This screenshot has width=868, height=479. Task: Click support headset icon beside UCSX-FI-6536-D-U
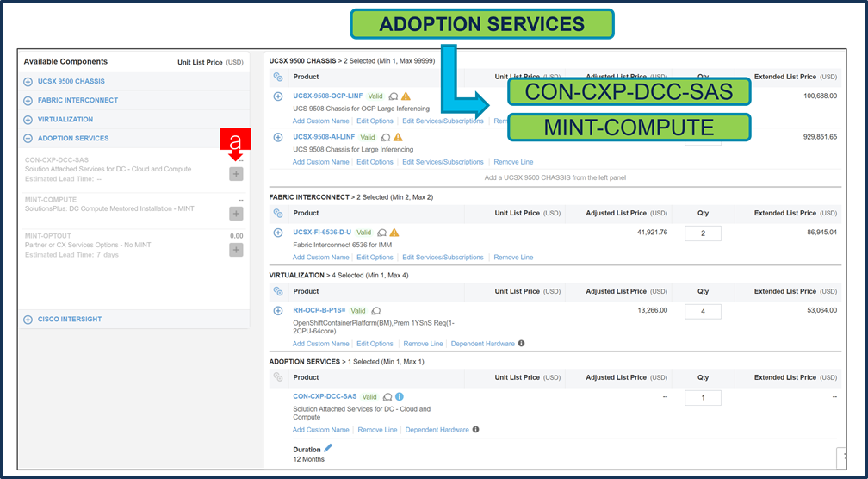[x=382, y=233]
